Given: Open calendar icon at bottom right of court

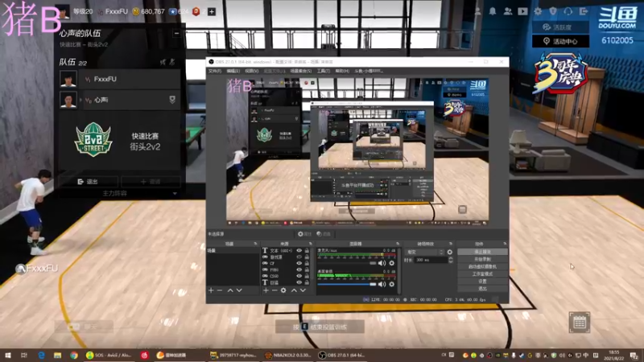Looking at the screenshot, I should [x=580, y=323].
